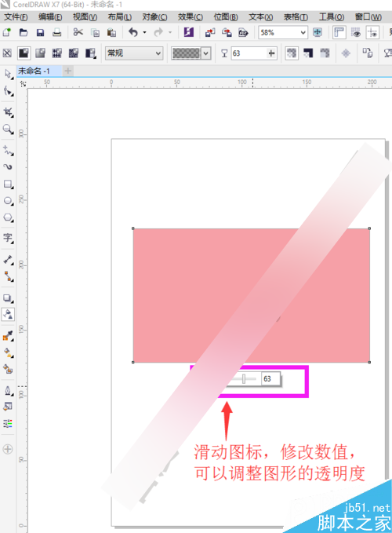392x533 pixels.
Task: Open the 工具(O) menu
Action: (332, 17)
